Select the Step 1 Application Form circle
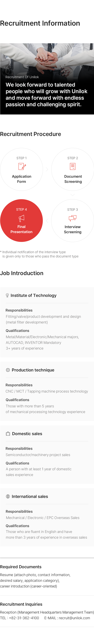Viewport: 94px width, 644px height. pos(21,169)
